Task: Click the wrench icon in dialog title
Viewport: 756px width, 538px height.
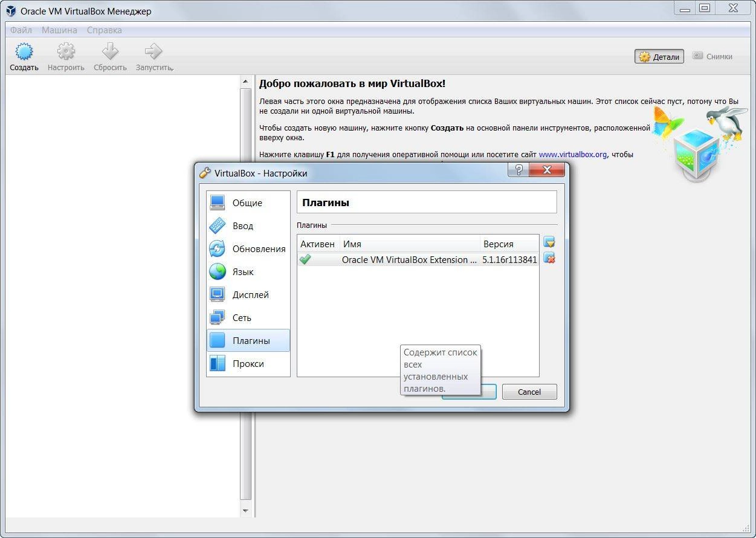Action: [205, 173]
